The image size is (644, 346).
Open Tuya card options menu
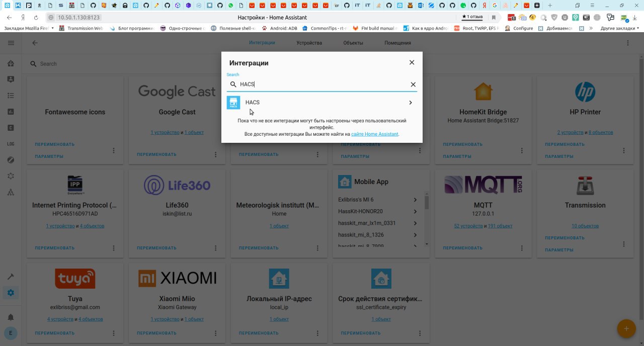click(114, 333)
